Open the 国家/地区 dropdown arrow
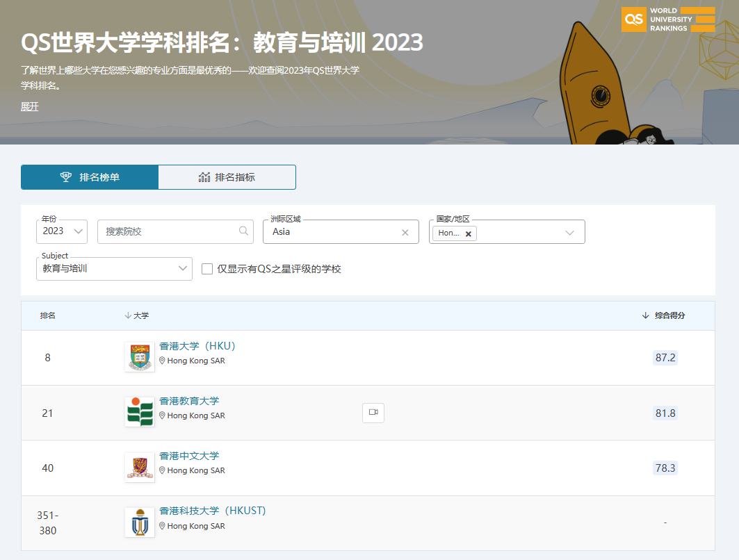Viewport: 739px width, 560px height. point(569,233)
